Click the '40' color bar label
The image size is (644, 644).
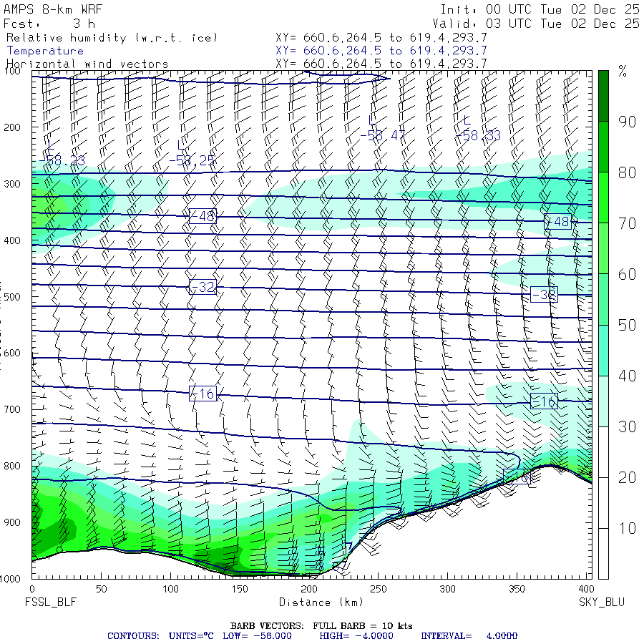(x=627, y=376)
